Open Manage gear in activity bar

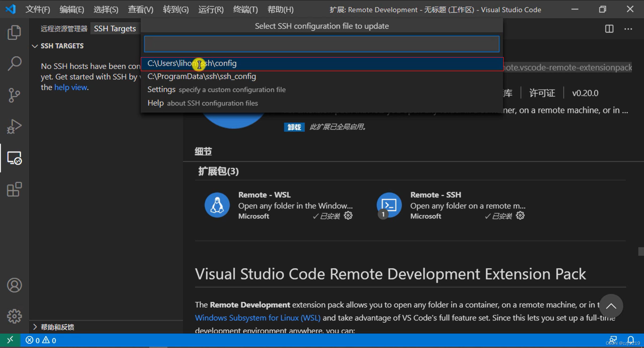(14, 316)
